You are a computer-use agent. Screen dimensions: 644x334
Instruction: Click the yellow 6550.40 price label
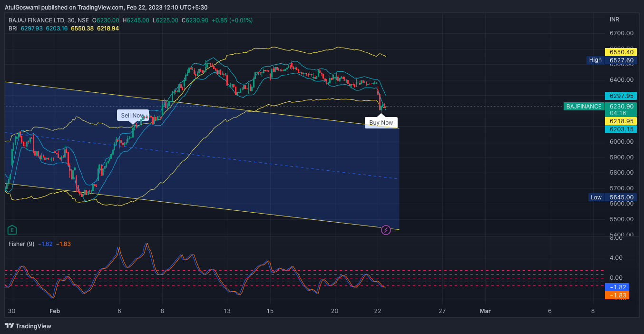(620, 52)
